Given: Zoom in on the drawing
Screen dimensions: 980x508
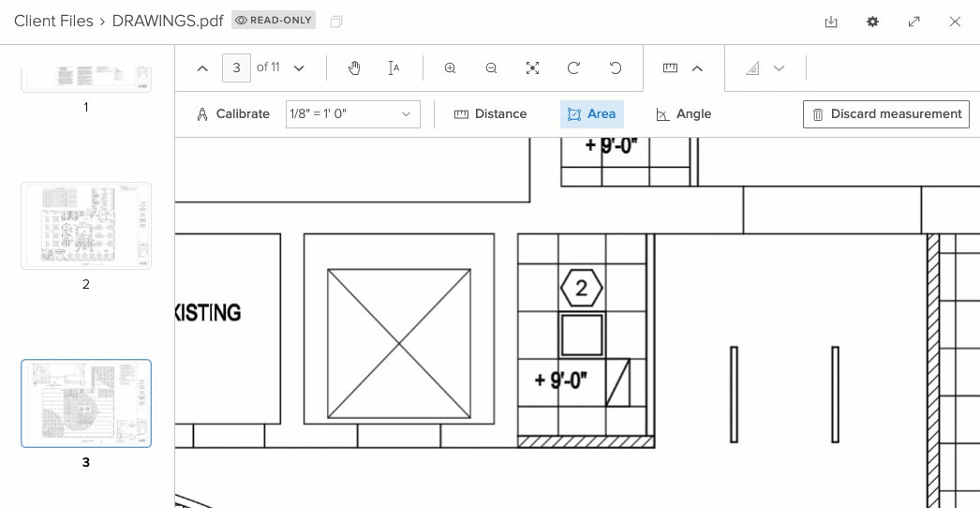Looking at the screenshot, I should tap(451, 68).
